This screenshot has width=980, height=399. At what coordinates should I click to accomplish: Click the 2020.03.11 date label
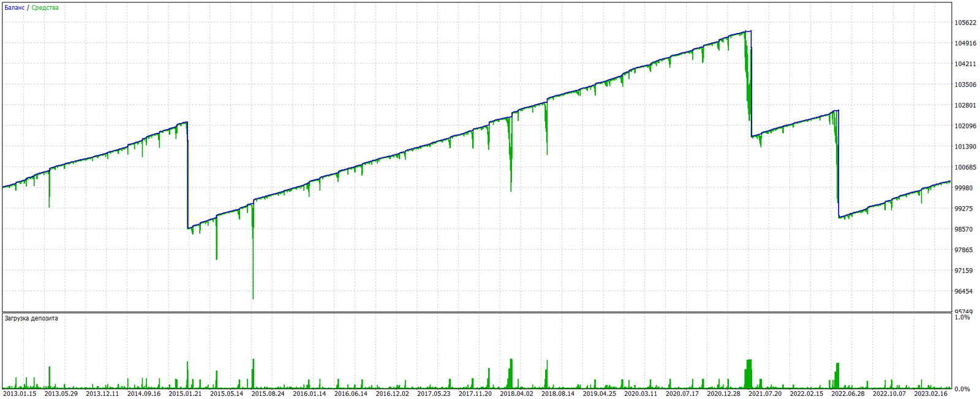click(641, 393)
